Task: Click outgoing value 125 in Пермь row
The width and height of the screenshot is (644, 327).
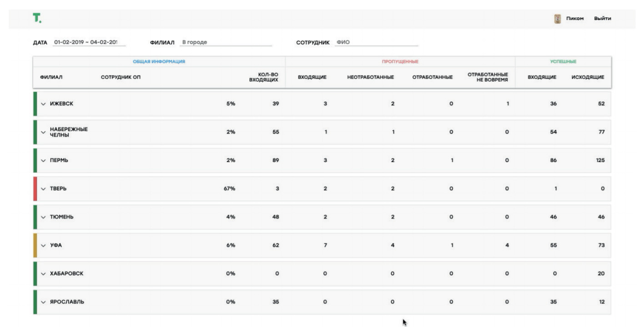Action: coord(600,161)
